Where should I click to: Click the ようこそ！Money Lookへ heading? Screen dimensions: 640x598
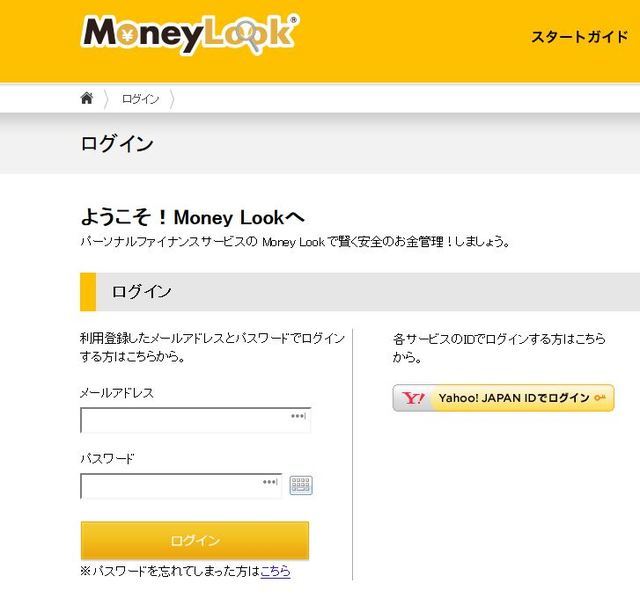click(193, 217)
